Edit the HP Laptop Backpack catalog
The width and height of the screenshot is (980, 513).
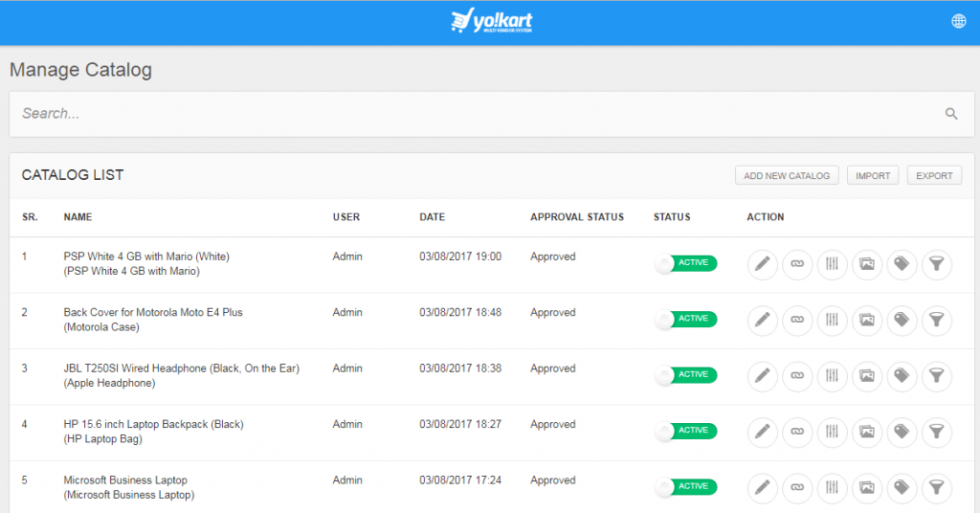(x=763, y=432)
